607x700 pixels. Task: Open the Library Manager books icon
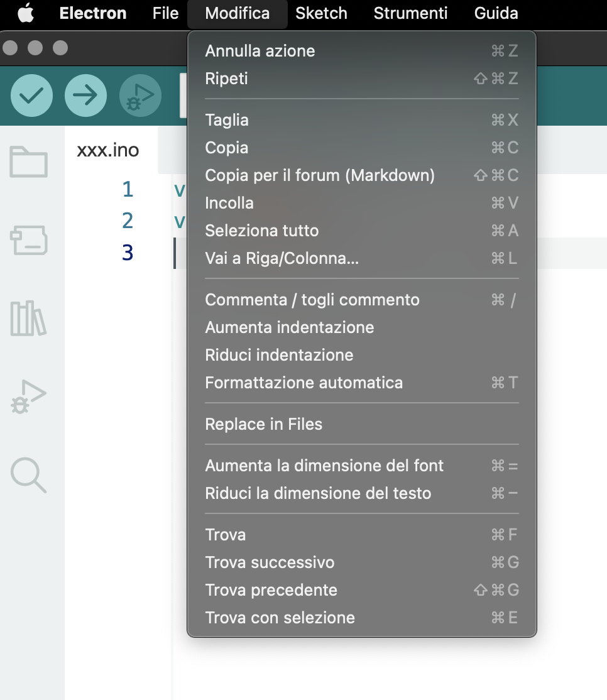[x=28, y=319]
